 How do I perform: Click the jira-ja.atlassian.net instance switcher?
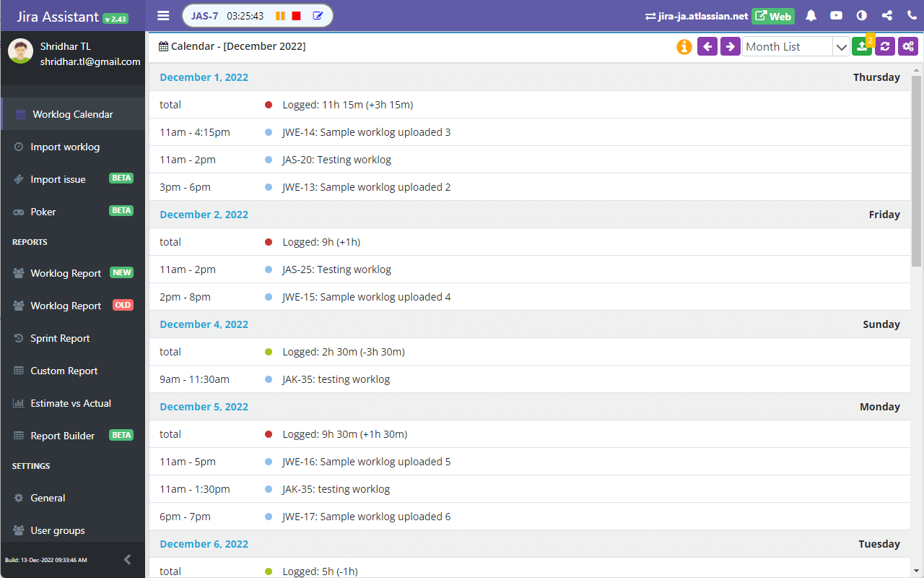[697, 16]
